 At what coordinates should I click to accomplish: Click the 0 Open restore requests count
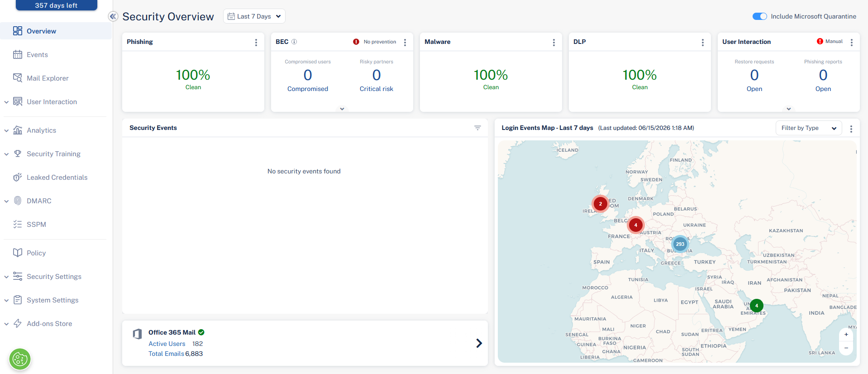(754, 75)
